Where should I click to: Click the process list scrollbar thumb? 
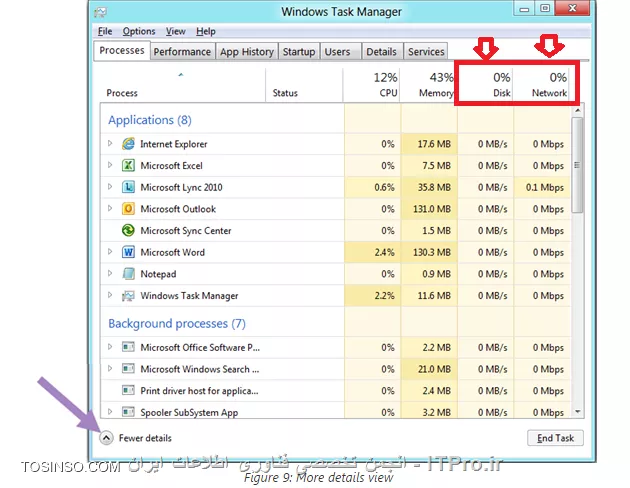pos(577,165)
